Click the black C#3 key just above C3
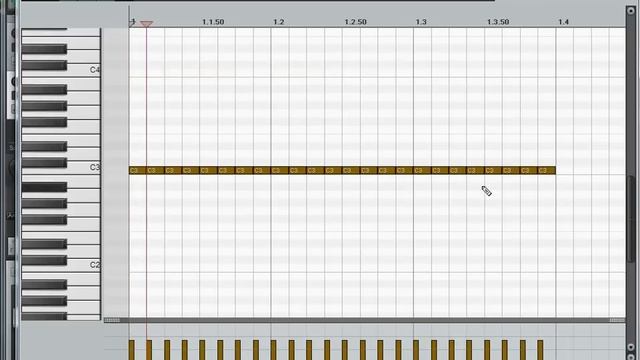 44,163
